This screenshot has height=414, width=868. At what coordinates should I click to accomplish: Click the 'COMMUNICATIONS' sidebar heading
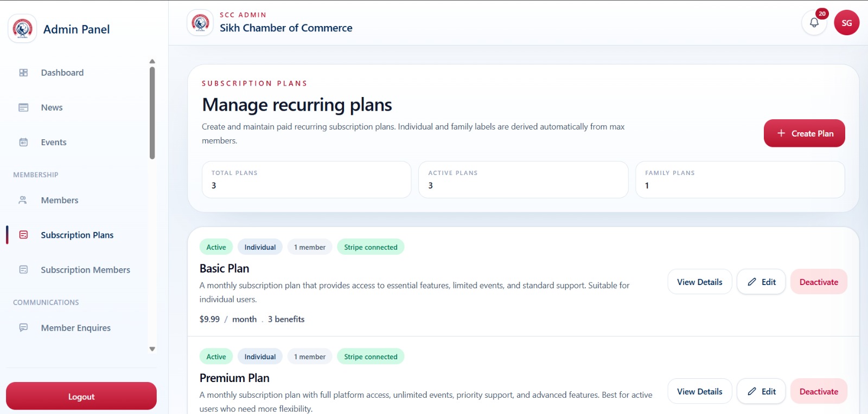click(x=46, y=302)
